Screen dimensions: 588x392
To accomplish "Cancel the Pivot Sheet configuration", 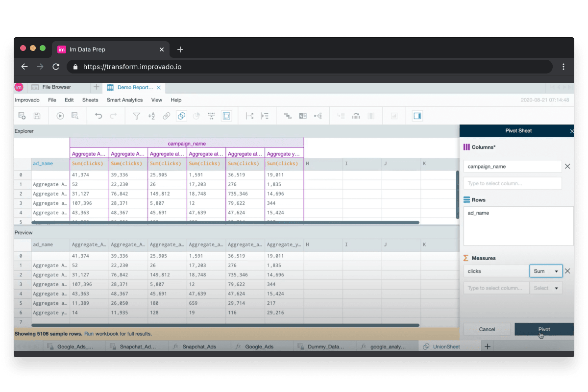I will coord(487,329).
